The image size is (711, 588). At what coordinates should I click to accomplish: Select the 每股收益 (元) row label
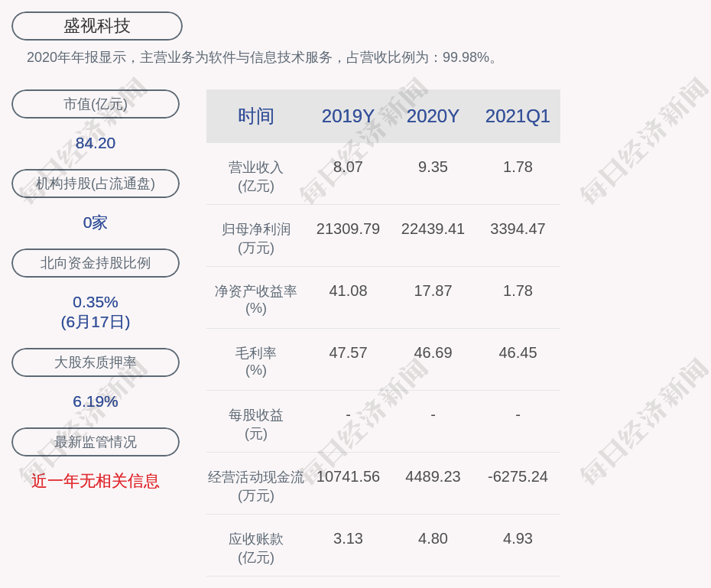[x=256, y=424]
